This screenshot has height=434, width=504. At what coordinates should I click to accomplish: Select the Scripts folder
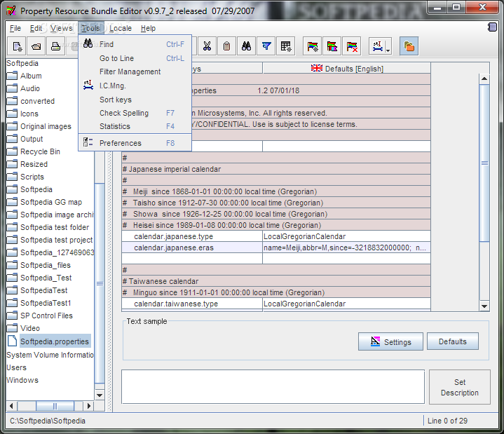tap(32, 177)
